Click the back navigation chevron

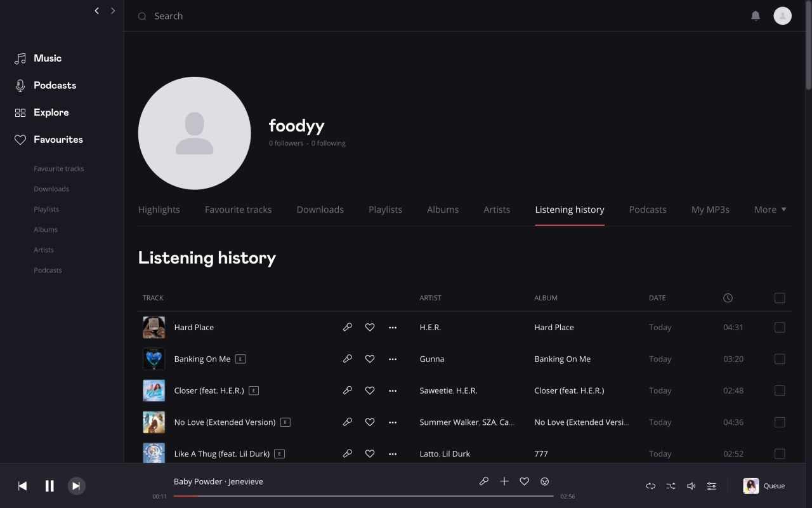pos(96,11)
